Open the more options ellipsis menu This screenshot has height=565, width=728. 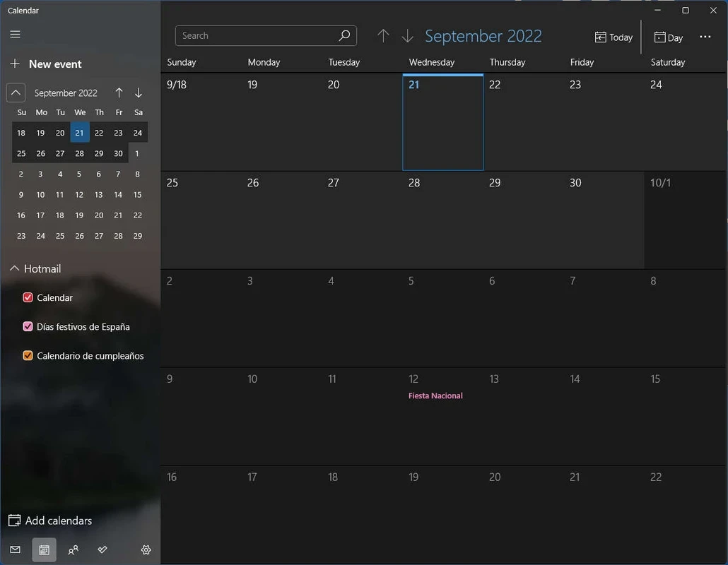(x=705, y=37)
